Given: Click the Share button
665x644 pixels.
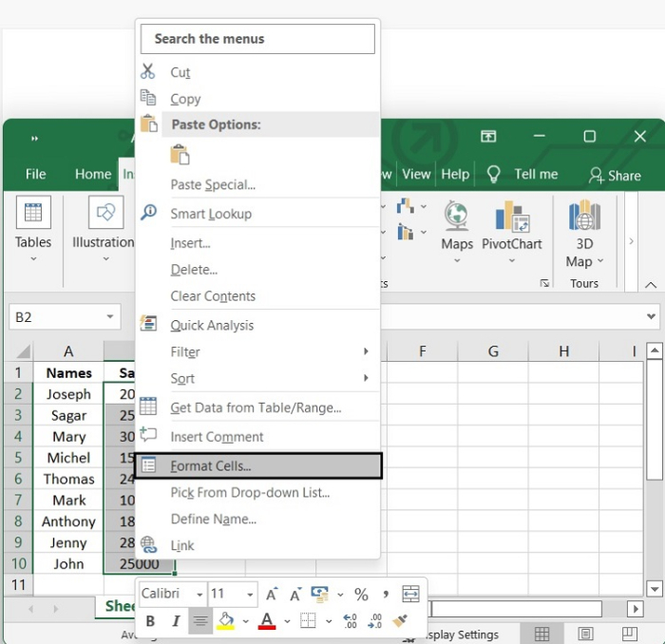Looking at the screenshot, I should (614, 175).
